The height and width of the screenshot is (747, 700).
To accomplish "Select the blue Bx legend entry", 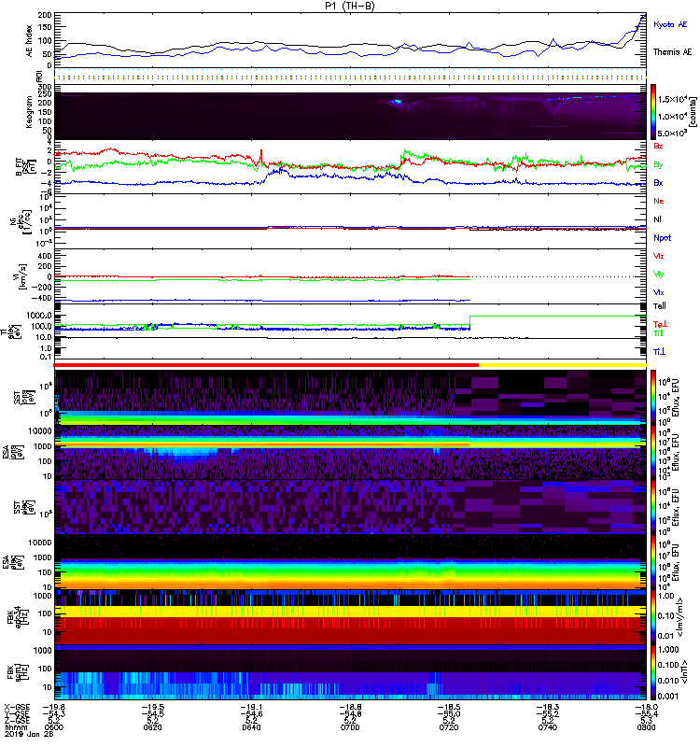I will (658, 182).
